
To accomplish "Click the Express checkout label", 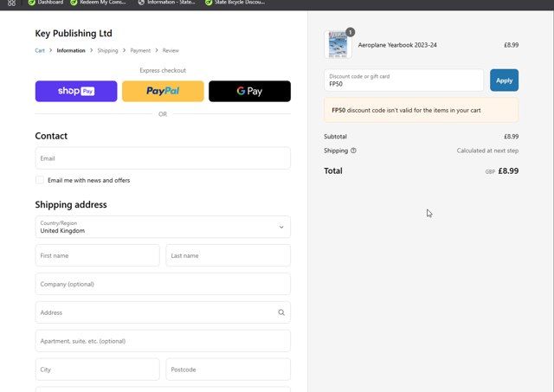I will click(x=163, y=70).
